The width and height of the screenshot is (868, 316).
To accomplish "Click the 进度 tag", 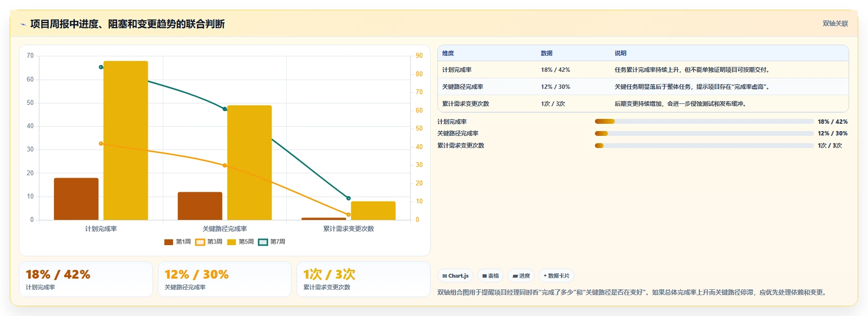I will [521, 276].
